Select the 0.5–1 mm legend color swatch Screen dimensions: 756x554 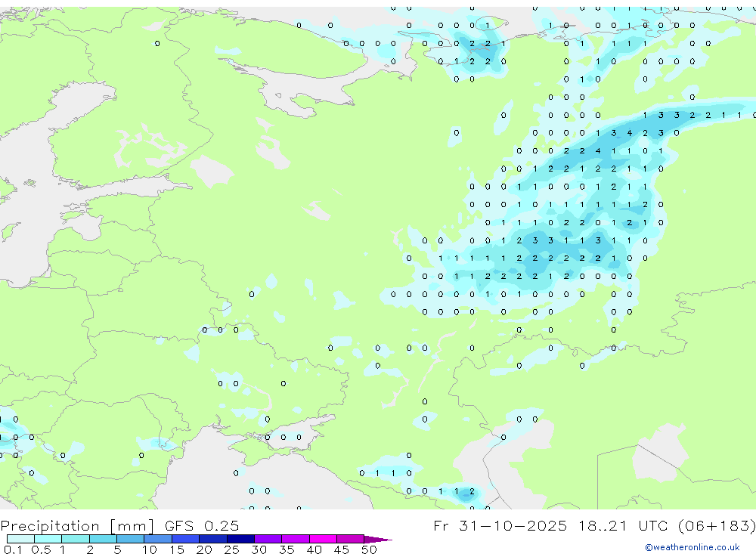(48, 539)
